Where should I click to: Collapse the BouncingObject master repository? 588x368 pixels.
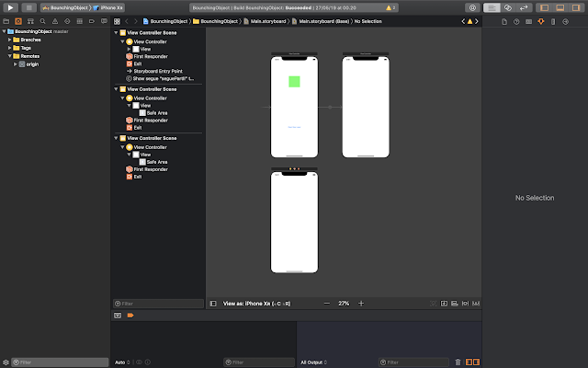4,31
